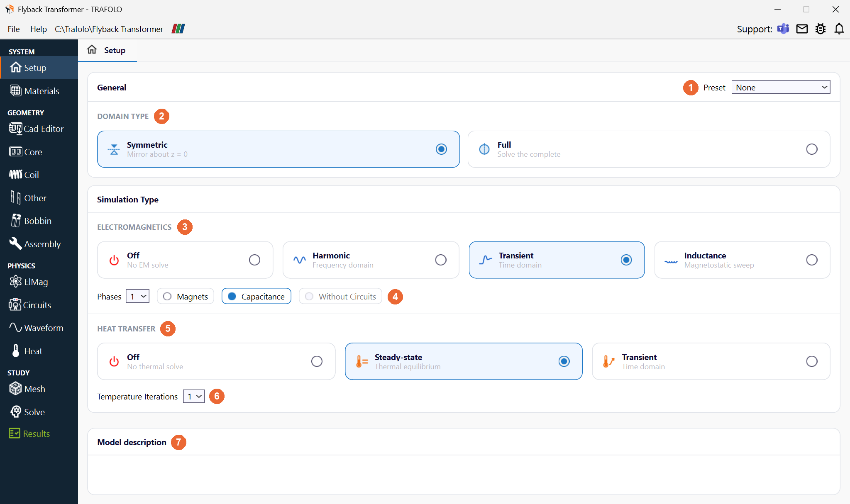
Task: Open the ElMag physics icon
Action: 15,282
